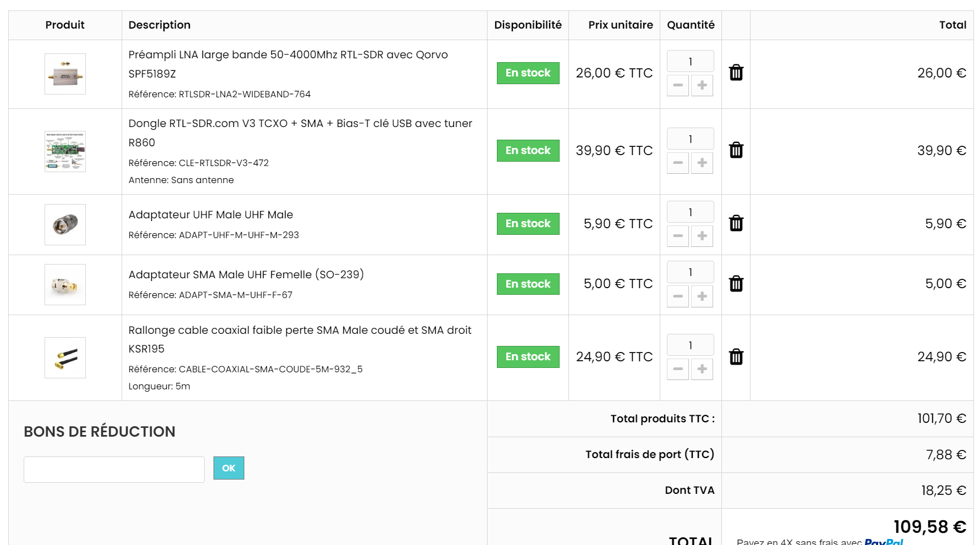The height and width of the screenshot is (545, 980).
Task: Click the grand total 109,58 €
Action: tap(930, 527)
